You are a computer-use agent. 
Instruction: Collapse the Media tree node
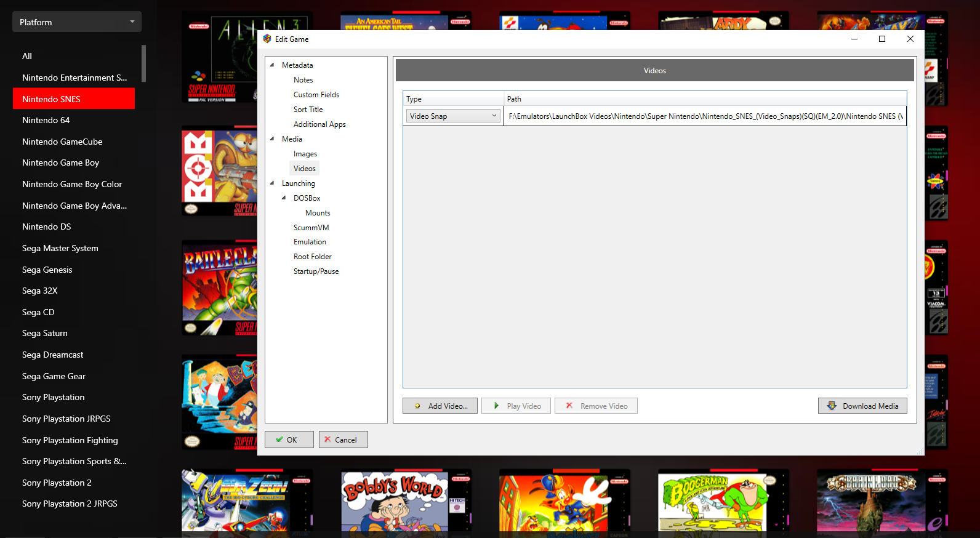click(x=272, y=139)
